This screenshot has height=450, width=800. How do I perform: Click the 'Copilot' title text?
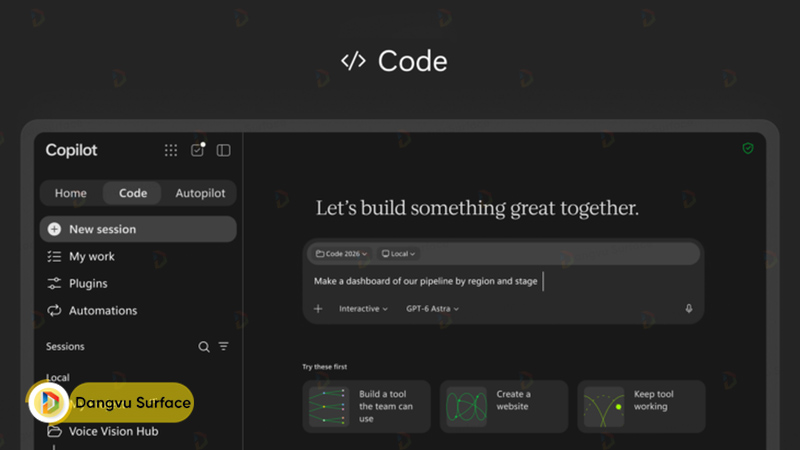[x=71, y=150]
